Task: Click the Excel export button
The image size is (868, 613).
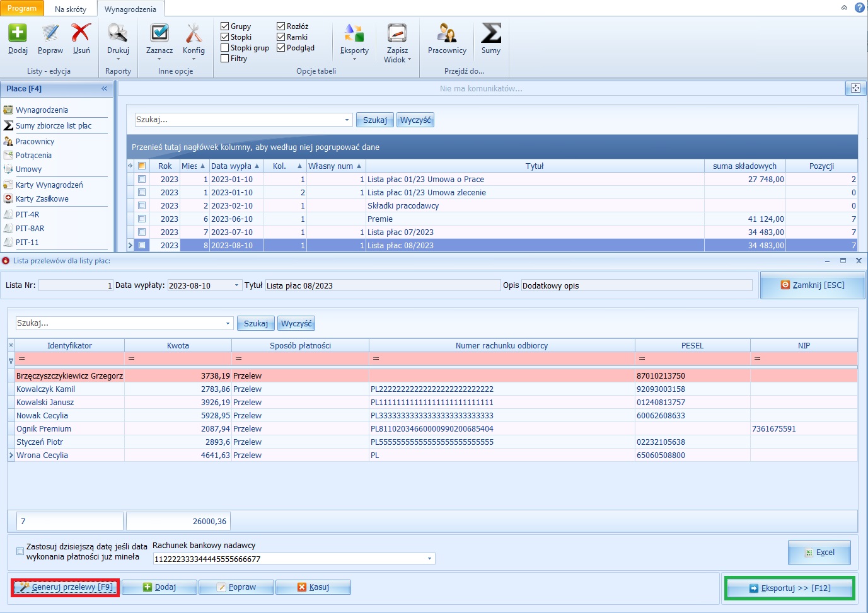Action: click(819, 553)
